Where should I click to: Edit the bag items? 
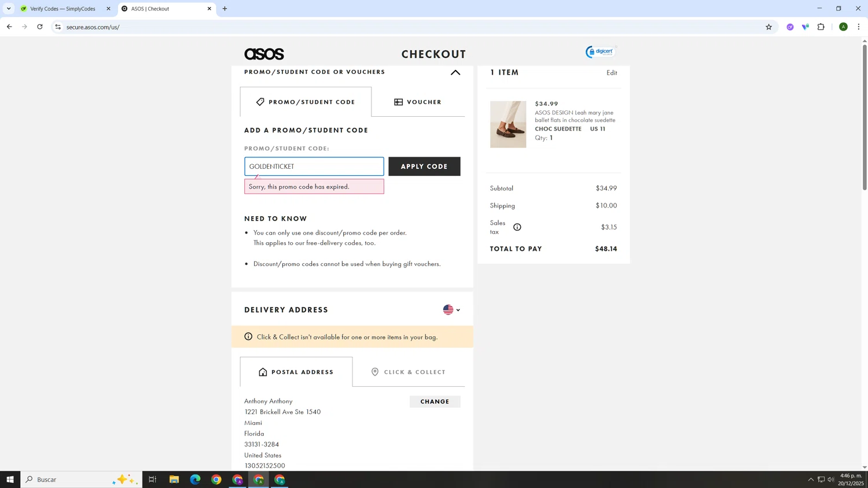(612, 73)
